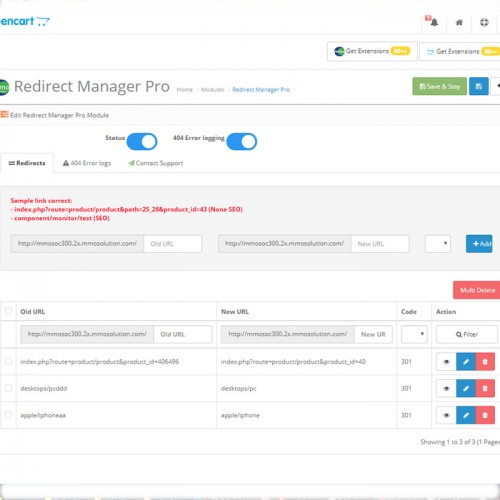500x500 pixels.
Task: Delete the index.php product_id=406496 redirect
Action: pyautogui.click(x=485, y=362)
